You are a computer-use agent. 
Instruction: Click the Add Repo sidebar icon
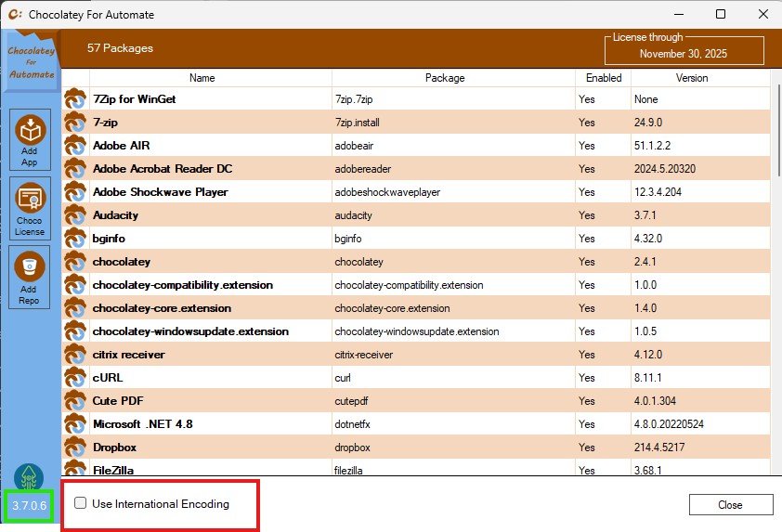(30, 278)
